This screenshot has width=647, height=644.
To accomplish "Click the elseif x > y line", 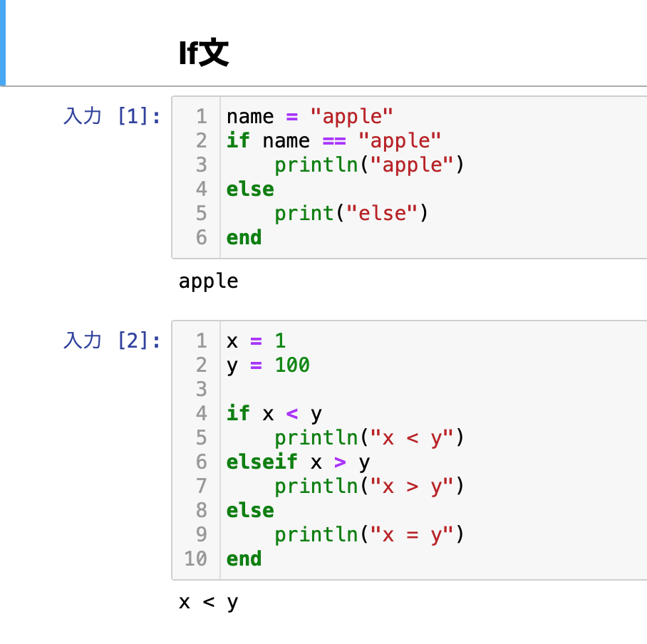I will tap(298, 462).
